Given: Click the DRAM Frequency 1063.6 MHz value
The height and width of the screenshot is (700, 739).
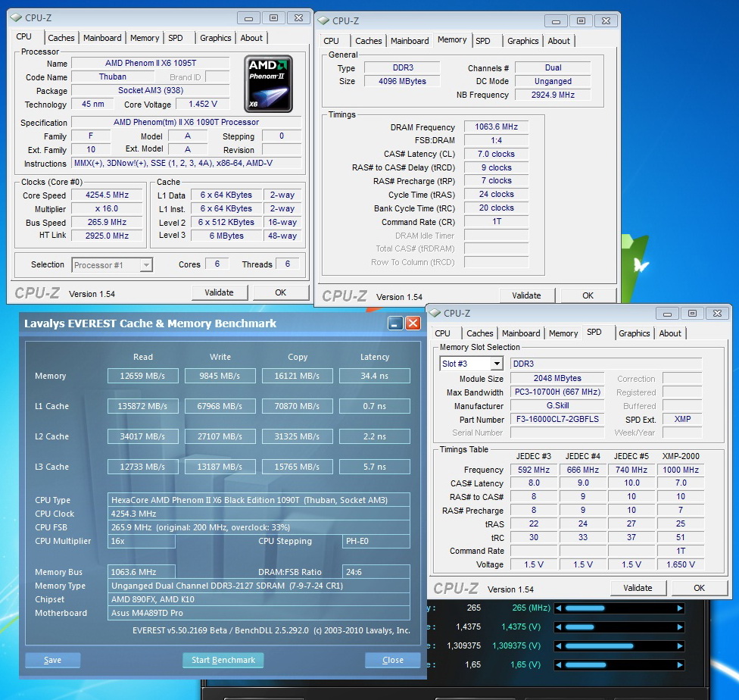Looking at the screenshot, I should click(496, 127).
